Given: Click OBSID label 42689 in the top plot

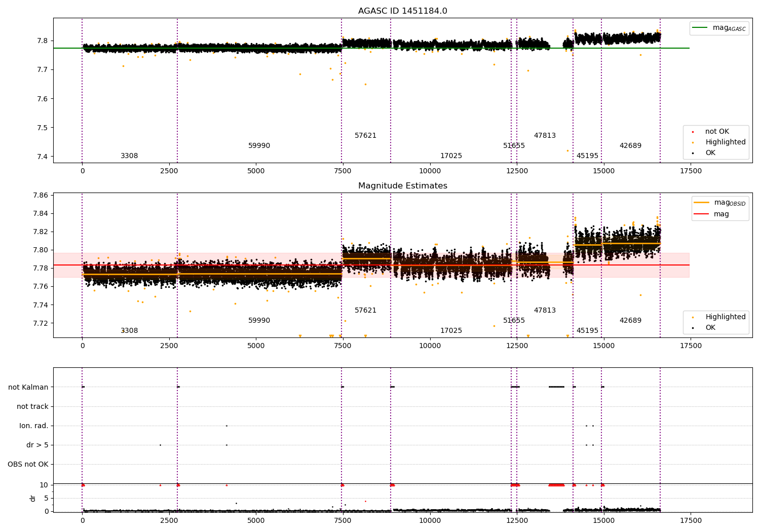Looking at the screenshot, I should [x=630, y=146].
